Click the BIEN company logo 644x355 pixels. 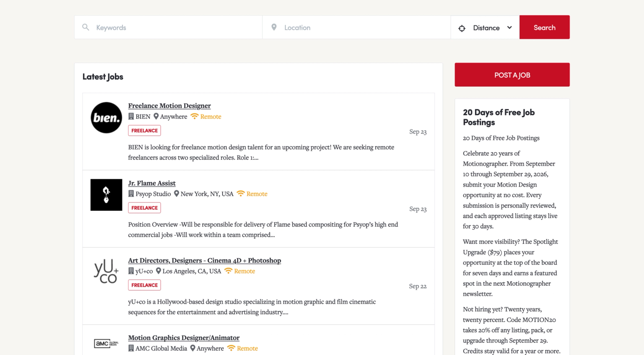point(107,118)
